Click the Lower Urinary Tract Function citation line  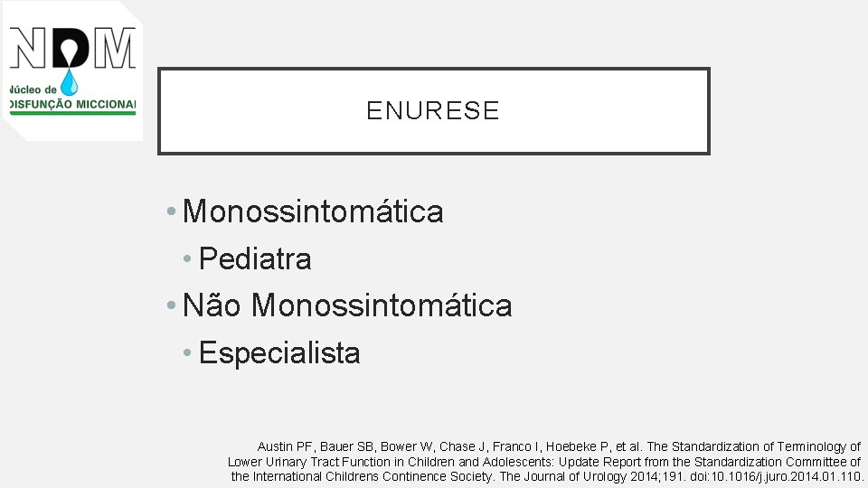click(x=544, y=462)
